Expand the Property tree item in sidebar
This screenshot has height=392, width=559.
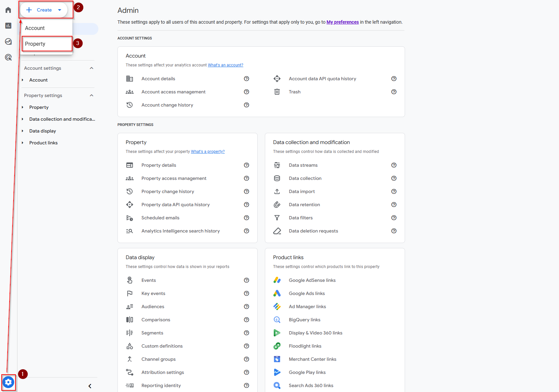23,107
